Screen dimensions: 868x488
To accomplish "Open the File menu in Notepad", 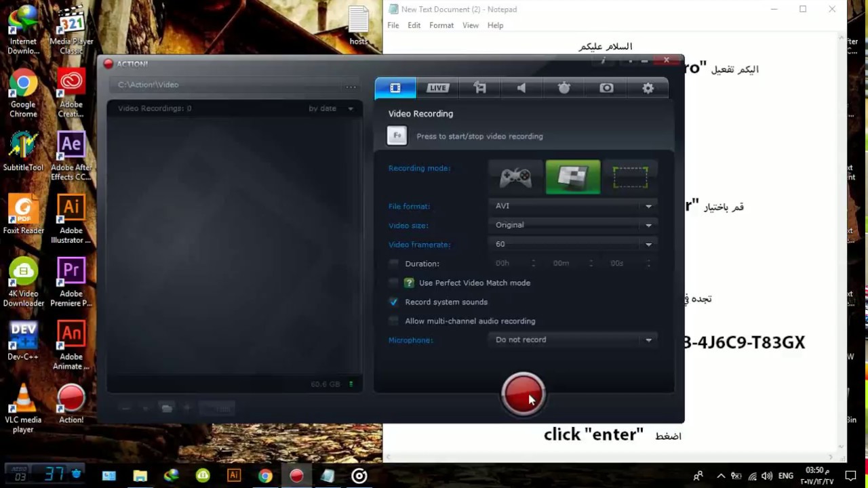I will [x=393, y=26].
